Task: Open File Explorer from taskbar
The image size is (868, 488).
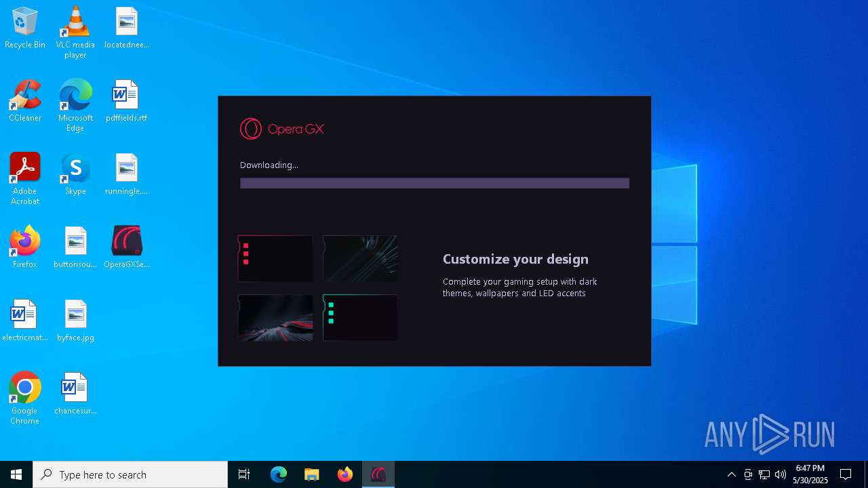Action: [312, 474]
